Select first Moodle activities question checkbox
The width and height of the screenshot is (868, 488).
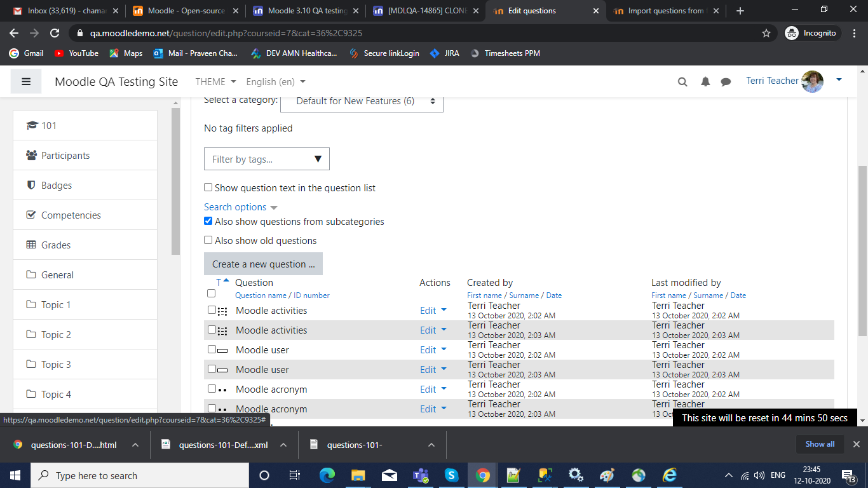click(x=212, y=310)
